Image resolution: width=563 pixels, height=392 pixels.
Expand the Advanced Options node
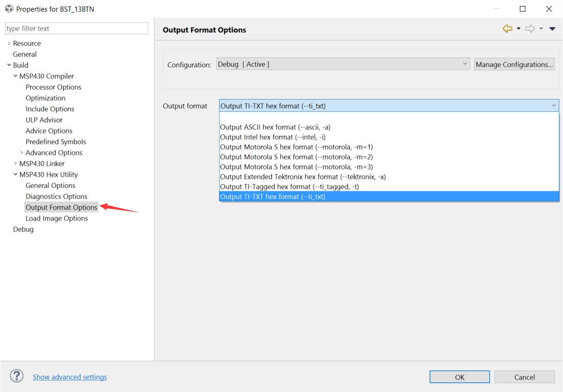pos(22,153)
